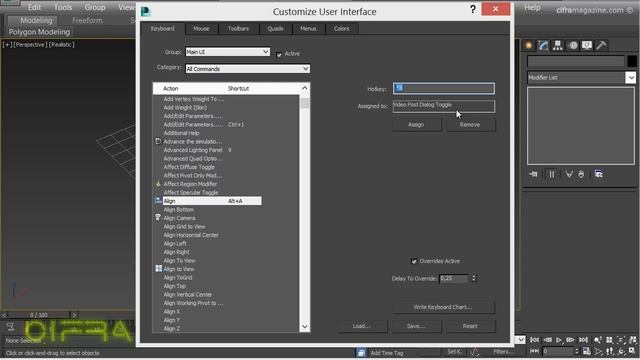640x360 pixels.
Task: Click the Zoom Extents All icon
Action: (x=633, y=340)
